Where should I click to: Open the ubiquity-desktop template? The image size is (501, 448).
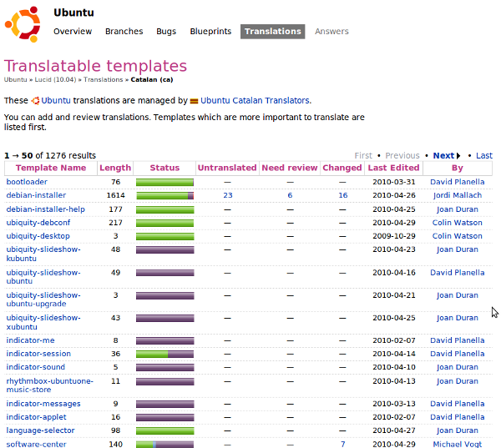[38, 236]
